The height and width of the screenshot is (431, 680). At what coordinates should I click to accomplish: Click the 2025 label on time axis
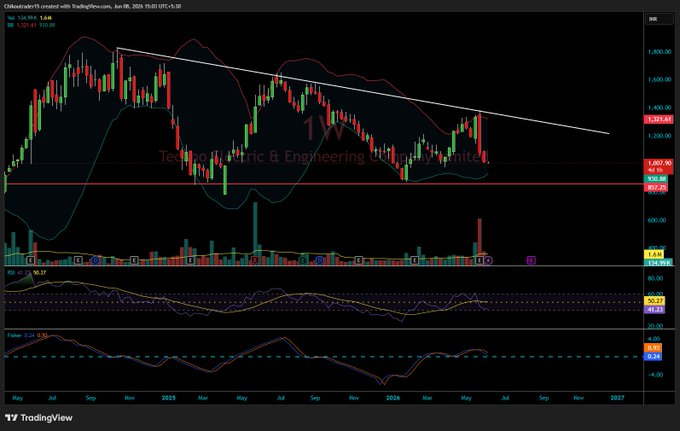tap(168, 398)
